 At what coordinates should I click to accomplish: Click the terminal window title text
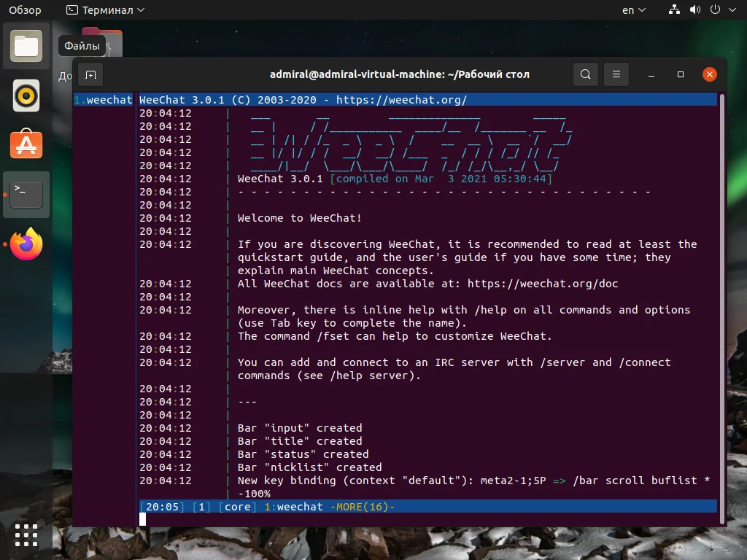coord(400,74)
